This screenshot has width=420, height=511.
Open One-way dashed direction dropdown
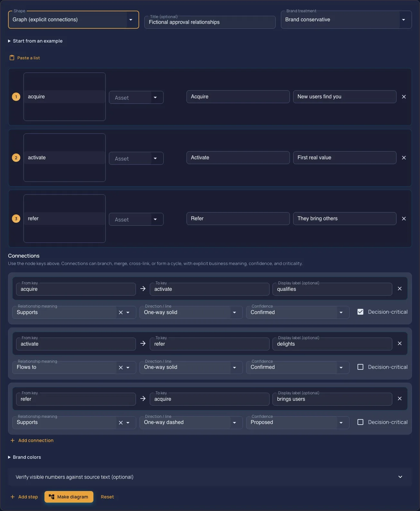pos(191,422)
